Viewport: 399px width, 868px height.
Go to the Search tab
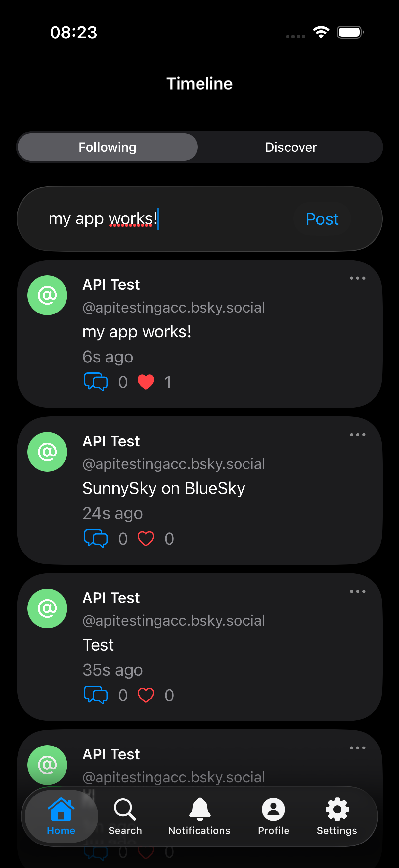click(x=125, y=816)
